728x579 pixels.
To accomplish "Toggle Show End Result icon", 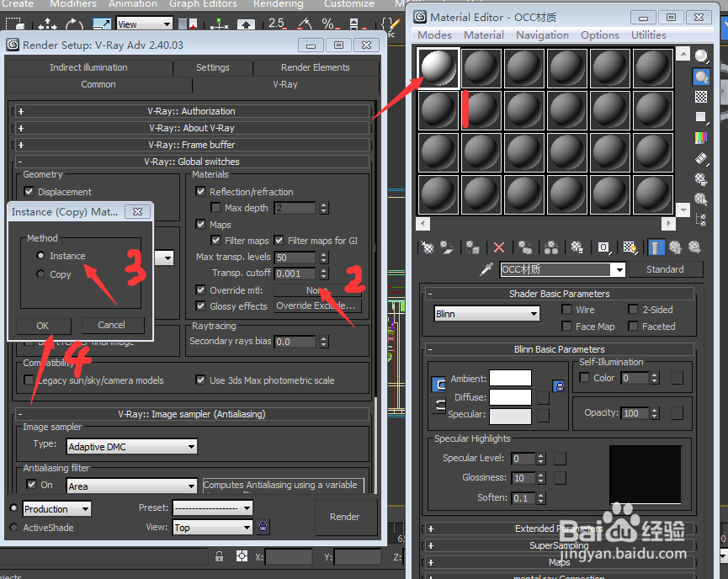I will 656,247.
